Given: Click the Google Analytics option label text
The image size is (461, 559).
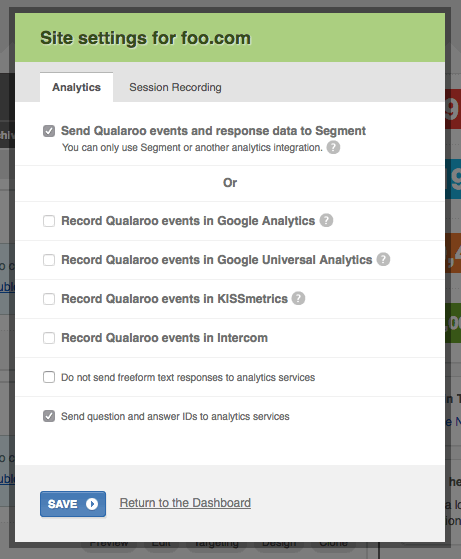Looking at the screenshot, I should (x=188, y=221).
